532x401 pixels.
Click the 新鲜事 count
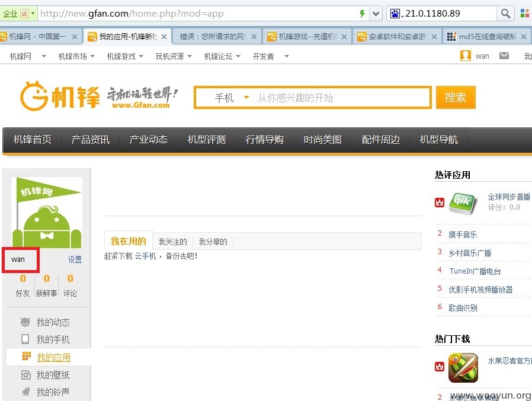coord(46,279)
